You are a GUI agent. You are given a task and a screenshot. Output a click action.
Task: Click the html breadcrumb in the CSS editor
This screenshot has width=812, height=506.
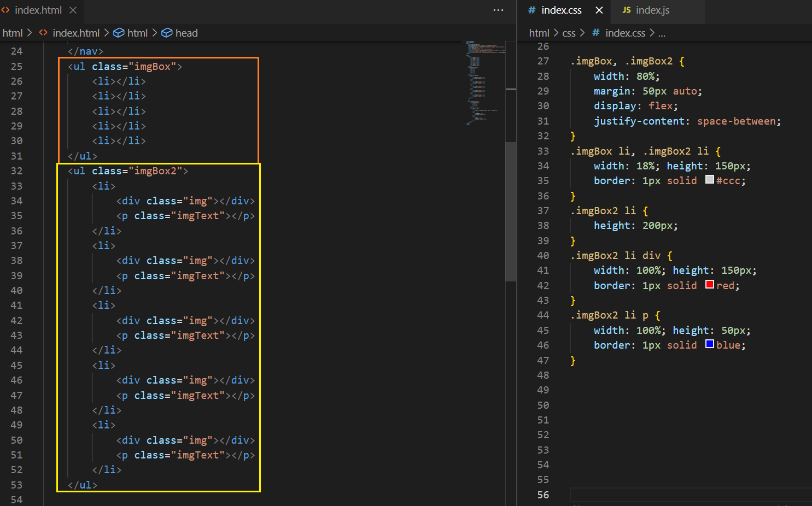(539, 33)
